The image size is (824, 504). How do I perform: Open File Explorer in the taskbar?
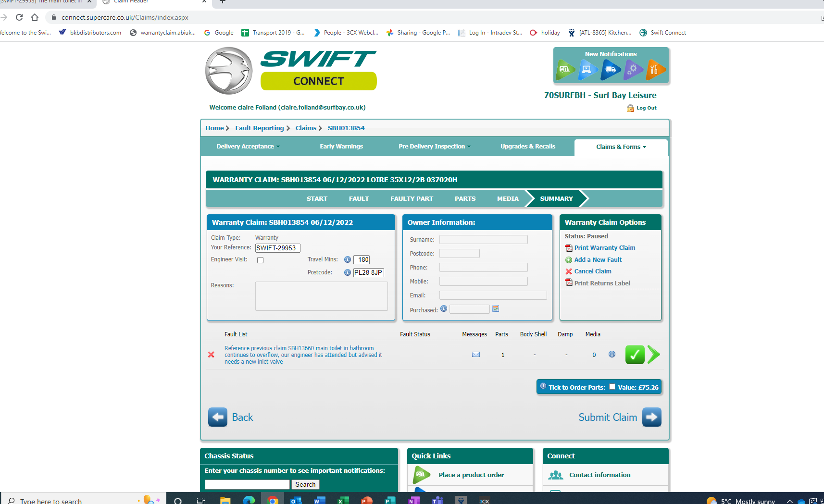(x=225, y=500)
